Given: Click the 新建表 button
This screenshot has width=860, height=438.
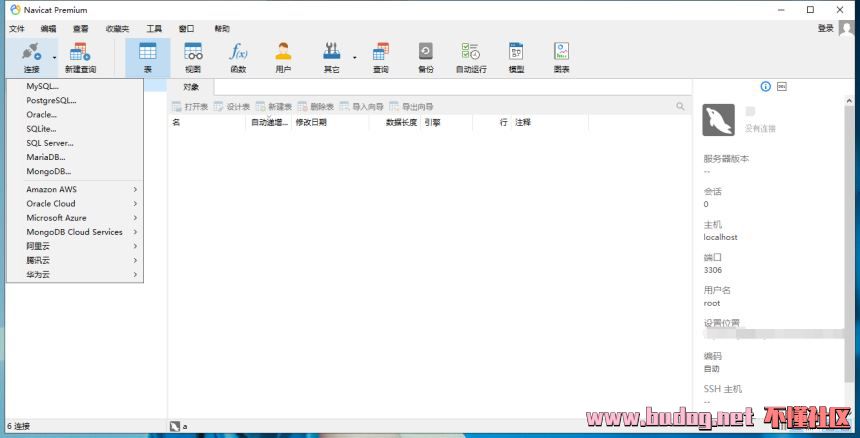Looking at the screenshot, I should pos(274,106).
